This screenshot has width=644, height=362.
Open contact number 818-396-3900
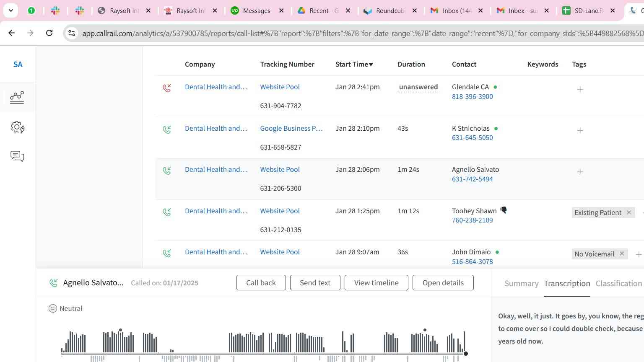472,96
